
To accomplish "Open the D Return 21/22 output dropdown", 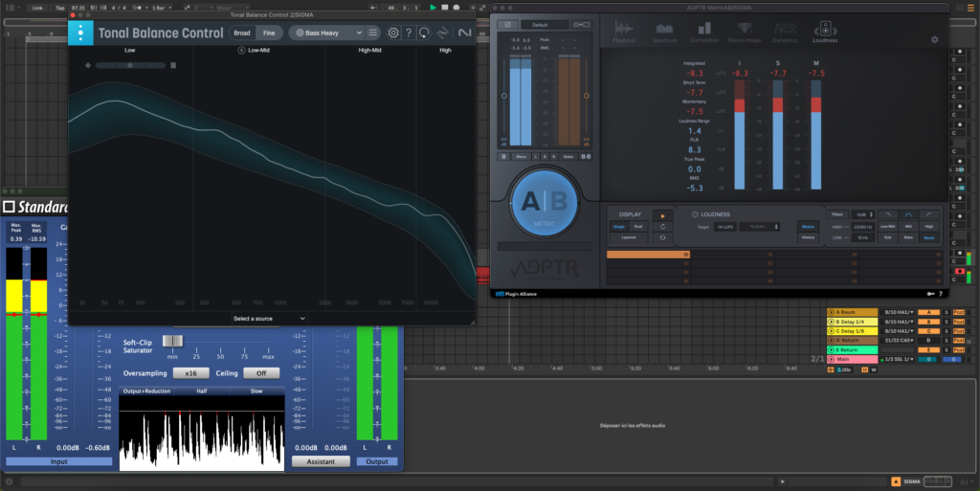I will pos(898,341).
